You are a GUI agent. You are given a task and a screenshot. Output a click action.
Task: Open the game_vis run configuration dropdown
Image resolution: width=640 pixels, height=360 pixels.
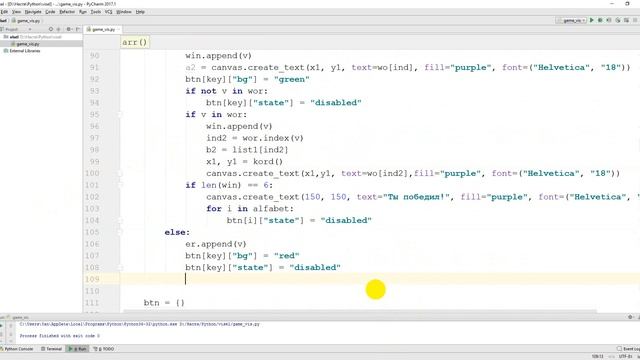[571, 20]
